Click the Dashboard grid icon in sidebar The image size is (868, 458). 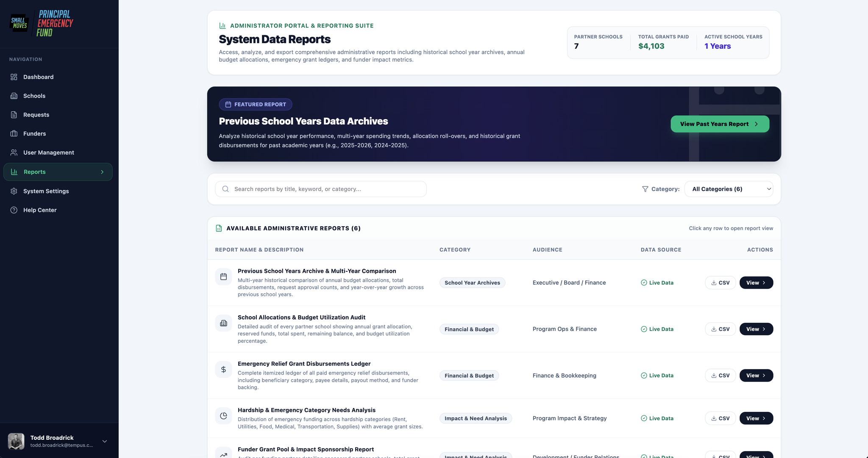click(x=14, y=77)
